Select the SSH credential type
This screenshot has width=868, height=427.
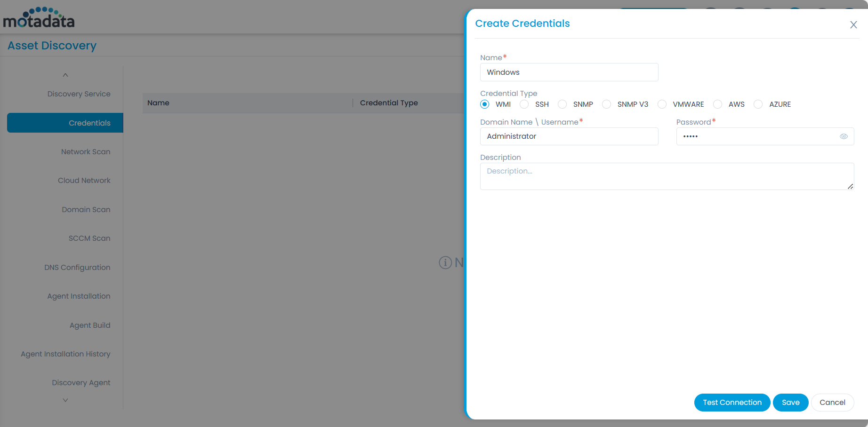pos(524,104)
